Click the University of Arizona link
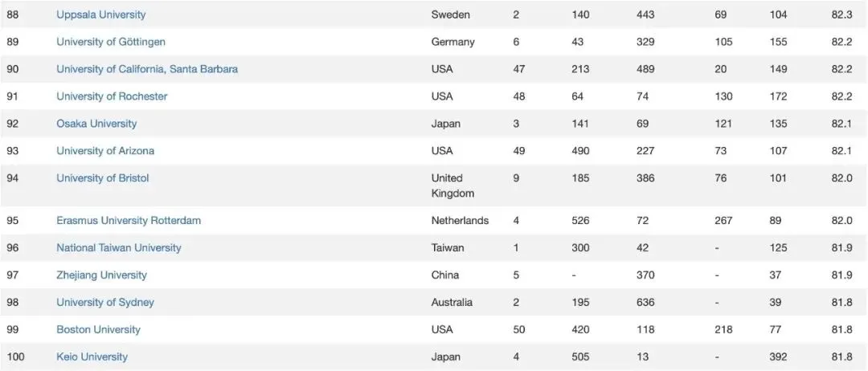The height and width of the screenshot is (371, 868). pos(105,151)
